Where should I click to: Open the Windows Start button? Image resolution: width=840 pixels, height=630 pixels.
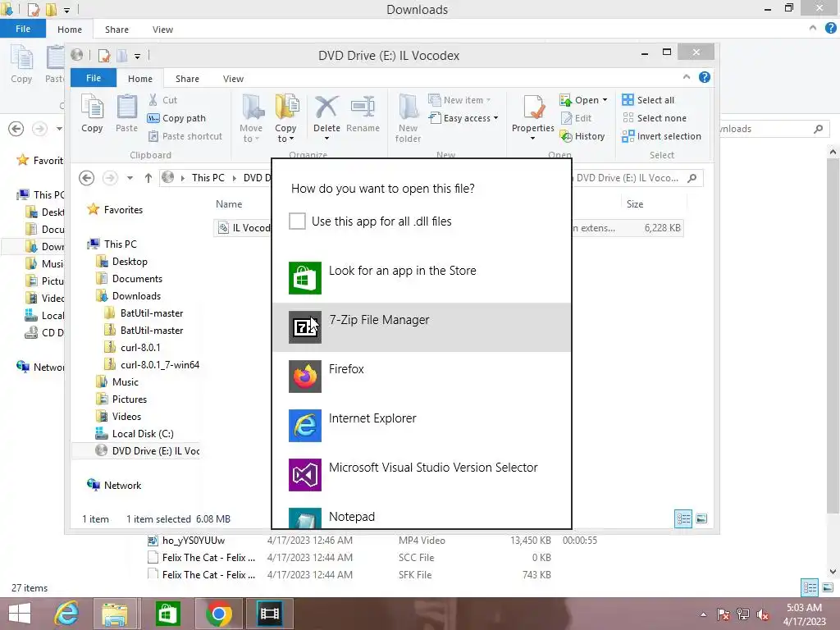[x=20, y=614]
